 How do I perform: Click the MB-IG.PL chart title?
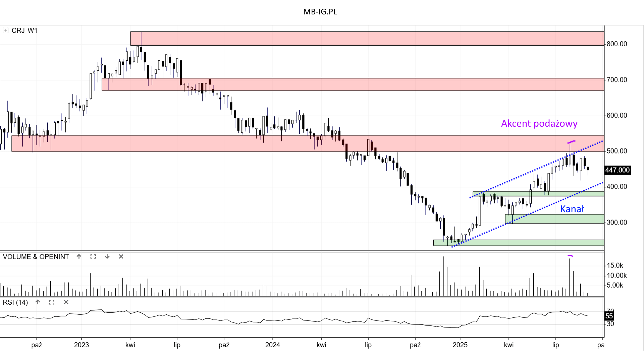[x=320, y=12]
